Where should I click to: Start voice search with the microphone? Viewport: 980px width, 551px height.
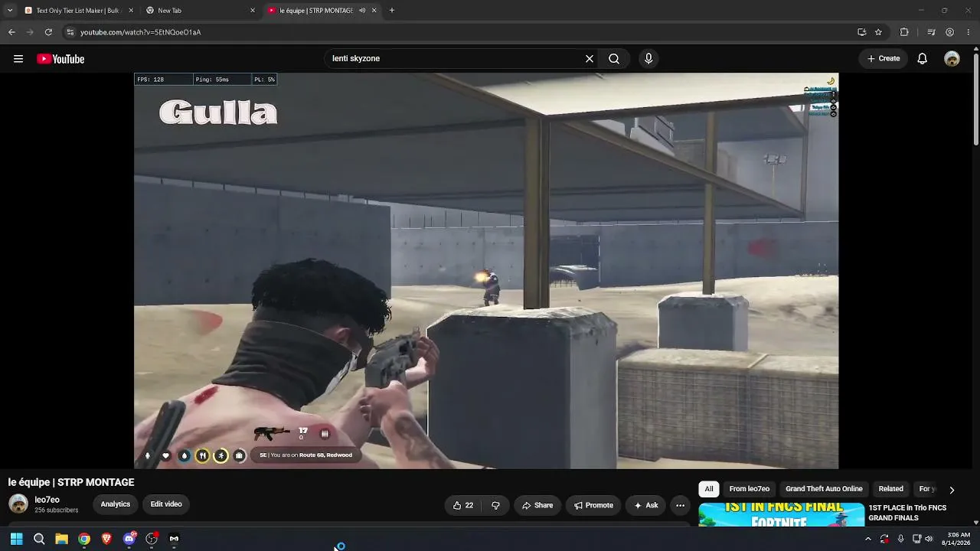click(x=648, y=59)
